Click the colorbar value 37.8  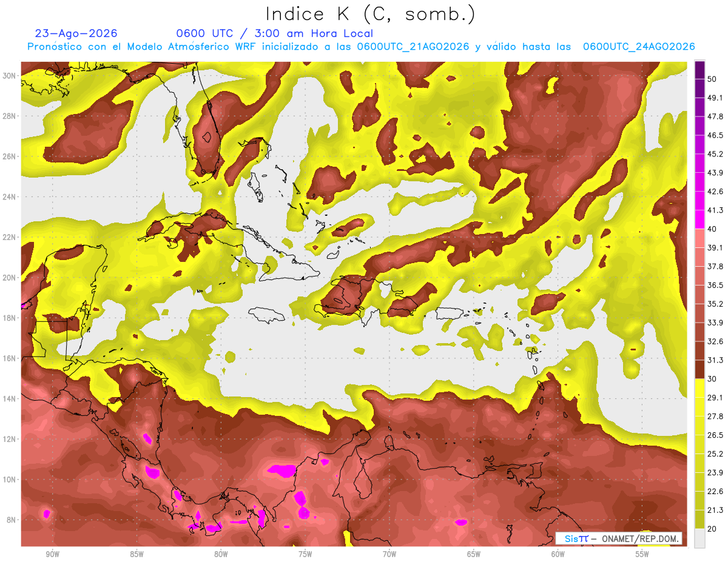pyautogui.click(x=715, y=267)
